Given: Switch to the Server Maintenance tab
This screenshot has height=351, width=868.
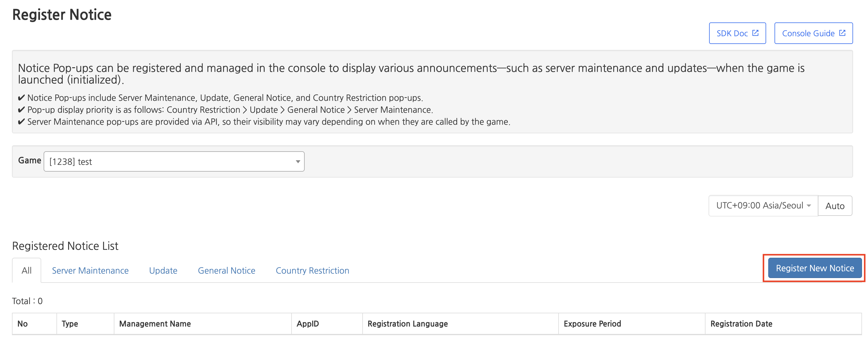Looking at the screenshot, I should [x=90, y=270].
